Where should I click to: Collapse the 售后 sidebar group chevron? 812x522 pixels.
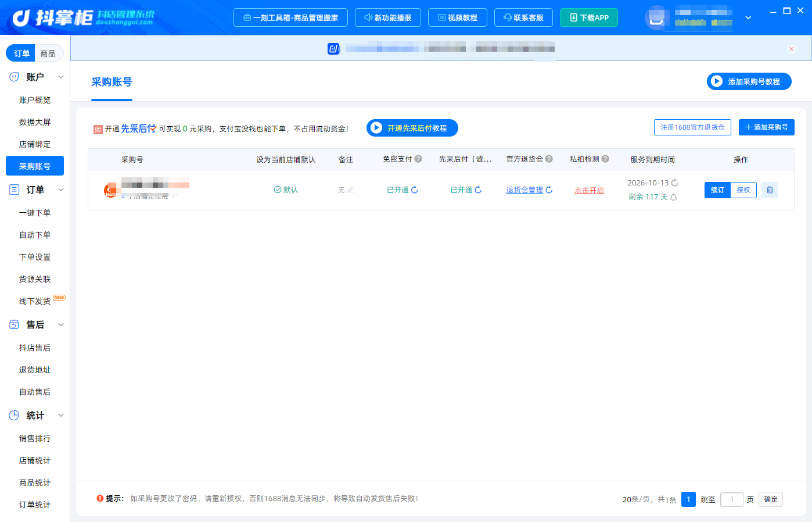click(61, 324)
